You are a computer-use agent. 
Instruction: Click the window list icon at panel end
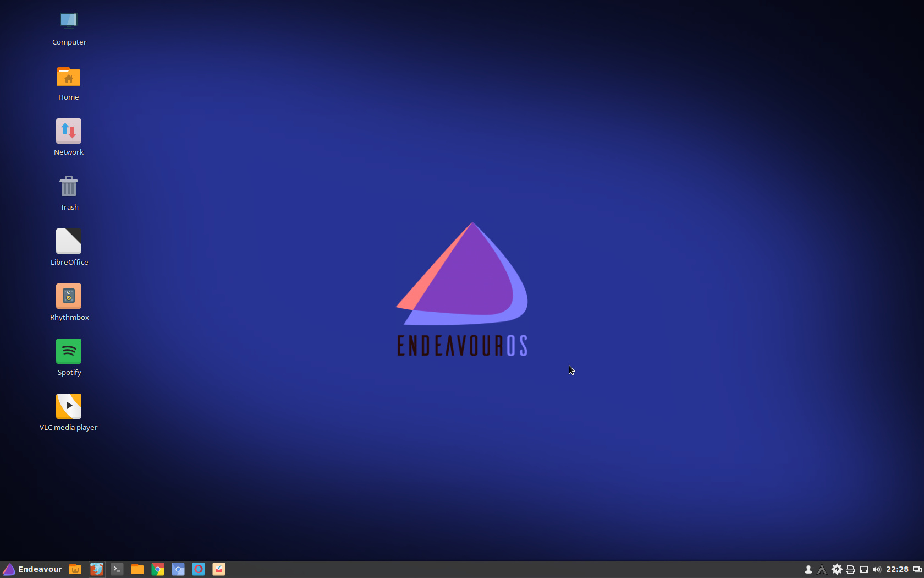pos(917,570)
